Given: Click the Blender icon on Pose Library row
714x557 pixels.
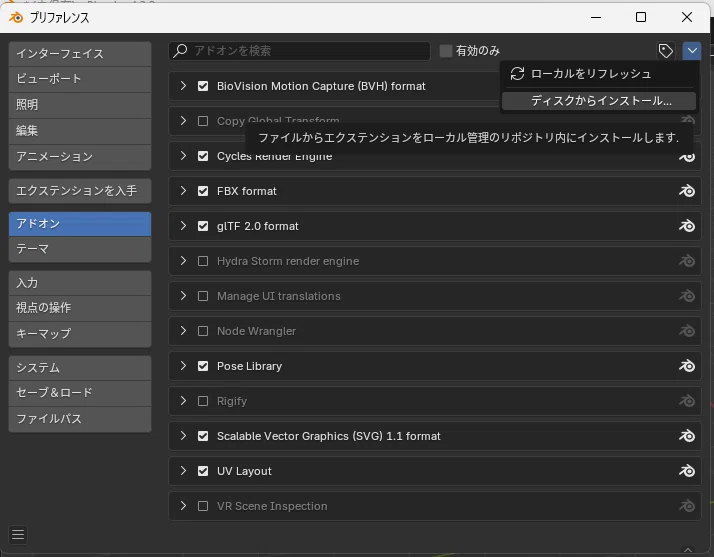Looking at the screenshot, I should pos(687,366).
